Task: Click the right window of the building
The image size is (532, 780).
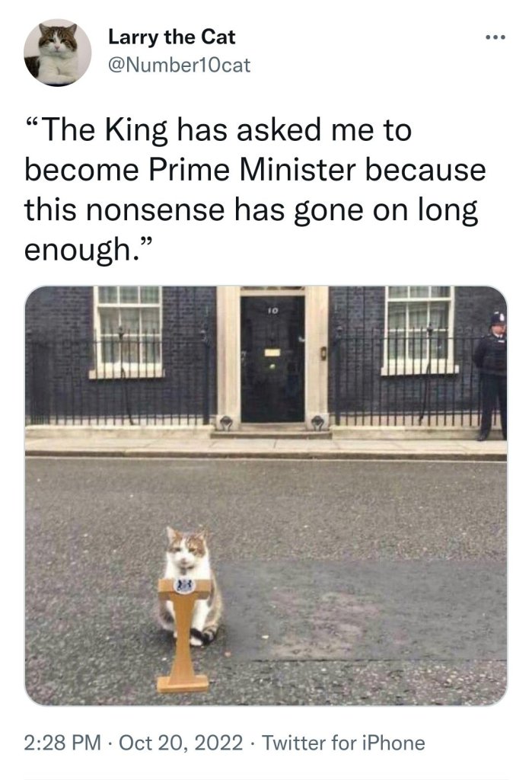Action: [x=419, y=330]
